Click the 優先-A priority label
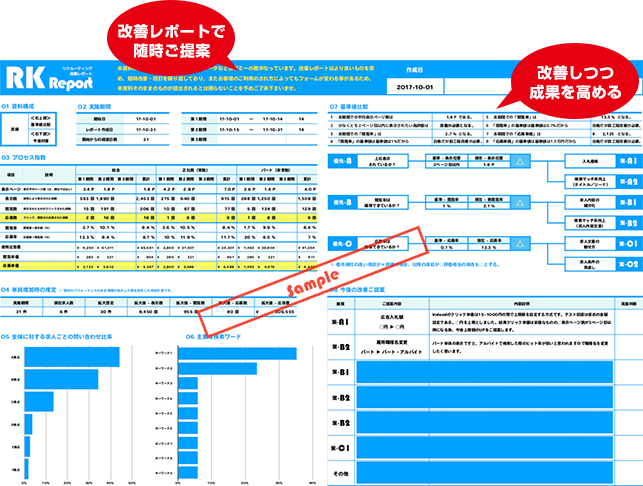 point(342,161)
